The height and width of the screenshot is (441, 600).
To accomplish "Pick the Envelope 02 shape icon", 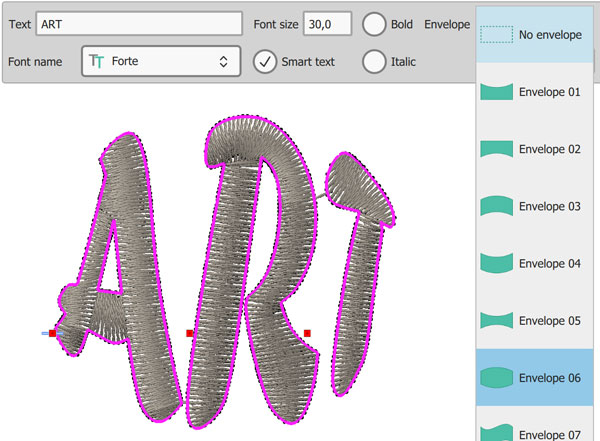I will coord(497,149).
